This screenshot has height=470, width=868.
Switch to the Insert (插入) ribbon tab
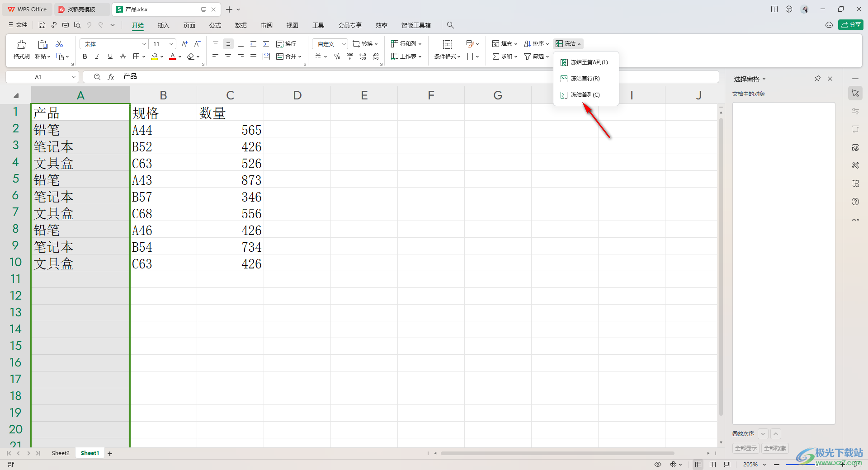coord(163,25)
